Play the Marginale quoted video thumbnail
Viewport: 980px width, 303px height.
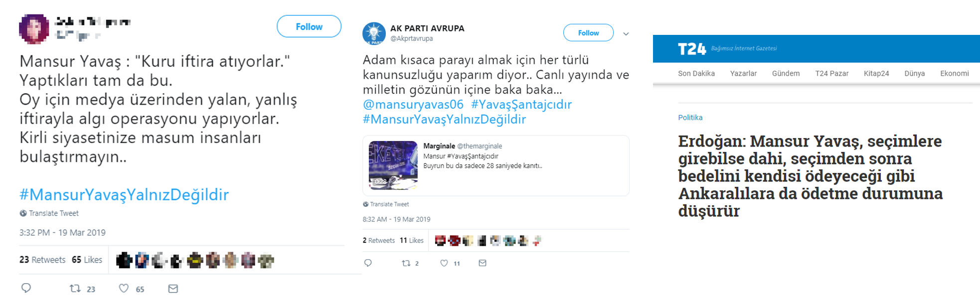[x=393, y=165]
